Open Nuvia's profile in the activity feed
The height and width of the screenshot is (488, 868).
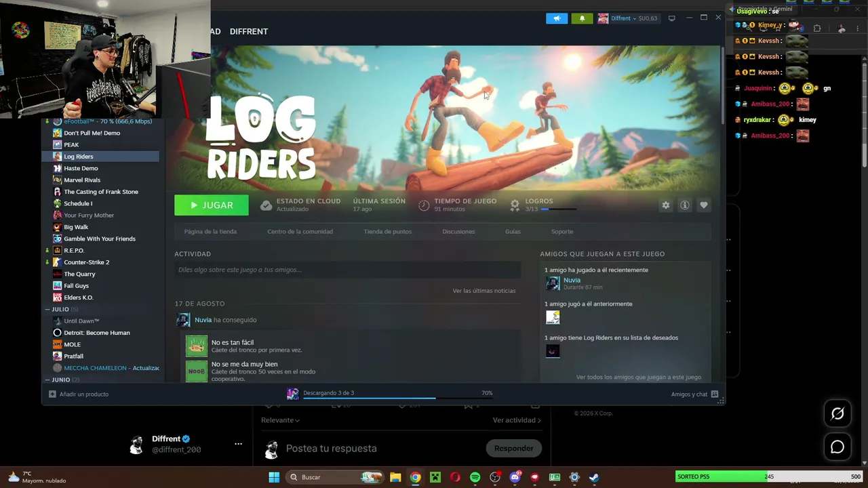point(203,320)
